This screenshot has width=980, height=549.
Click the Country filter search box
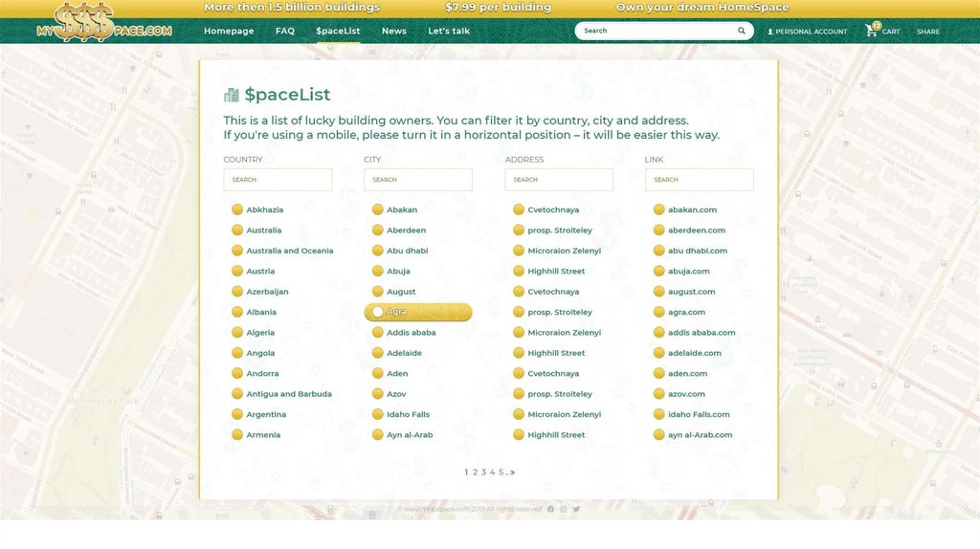tap(278, 180)
